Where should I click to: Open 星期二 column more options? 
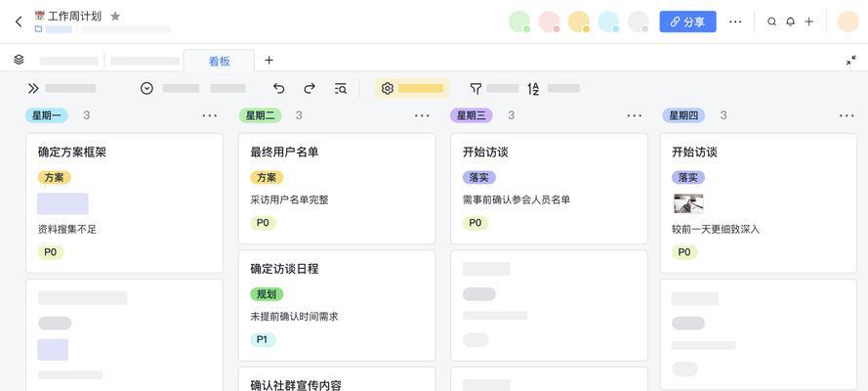[x=422, y=115]
